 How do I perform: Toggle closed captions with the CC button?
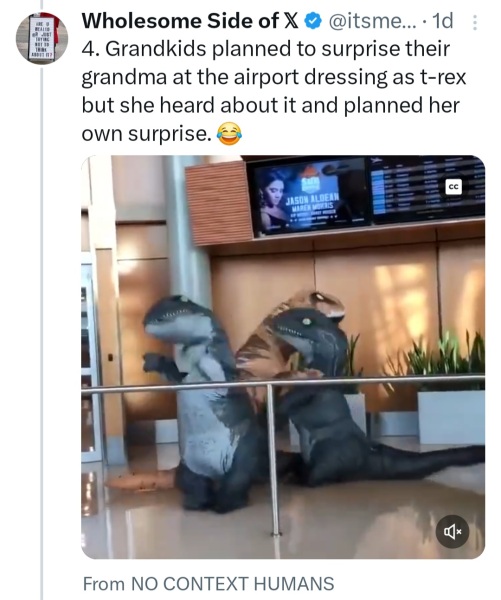[x=454, y=187]
